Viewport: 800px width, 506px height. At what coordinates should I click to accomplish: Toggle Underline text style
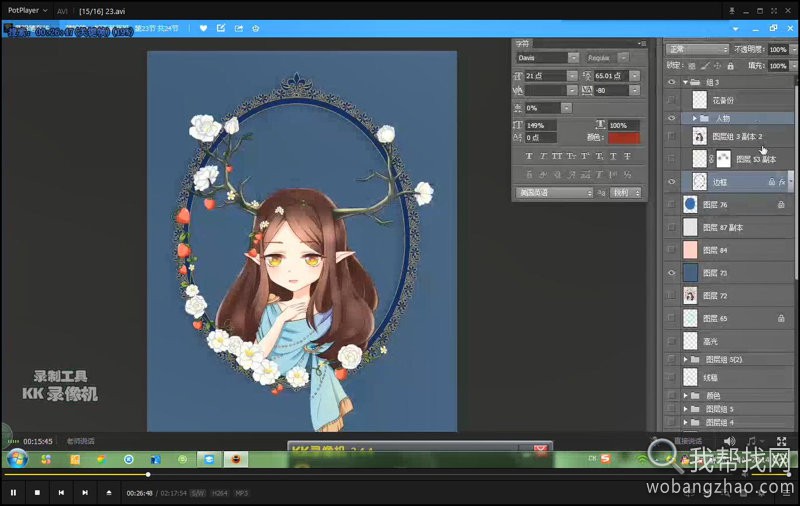[613, 156]
